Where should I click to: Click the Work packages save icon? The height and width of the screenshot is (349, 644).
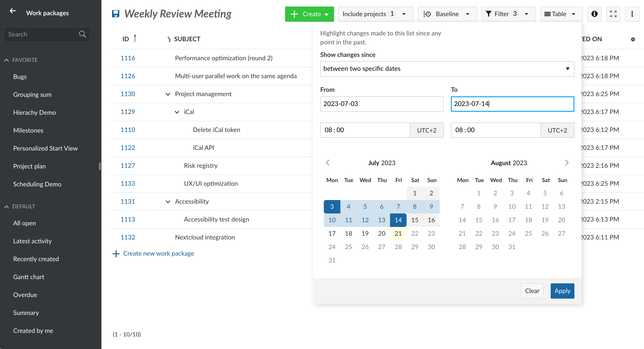click(x=115, y=14)
